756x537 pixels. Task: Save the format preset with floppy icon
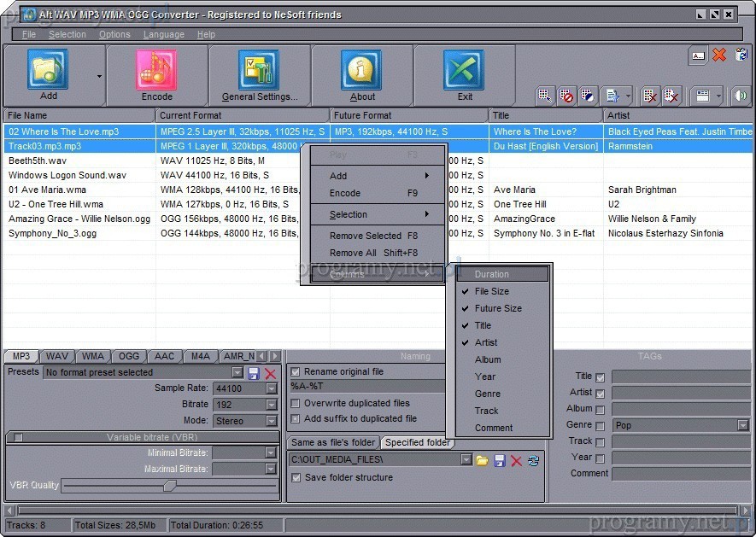coord(254,373)
